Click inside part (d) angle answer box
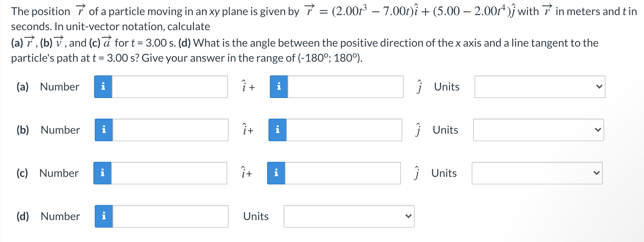Image resolution: width=644 pixels, height=242 pixels. pyautogui.click(x=170, y=216)
